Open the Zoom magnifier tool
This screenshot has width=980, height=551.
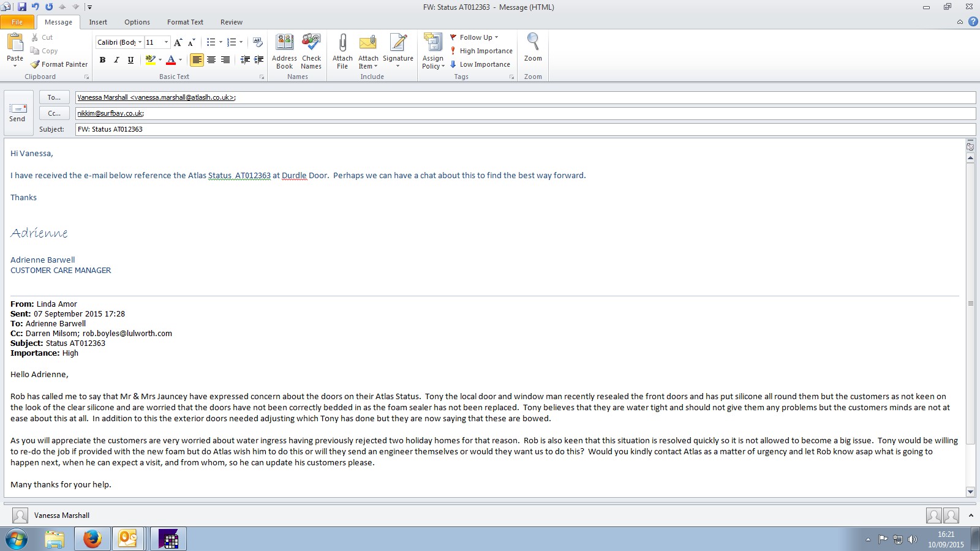click(x=533, y=48)
